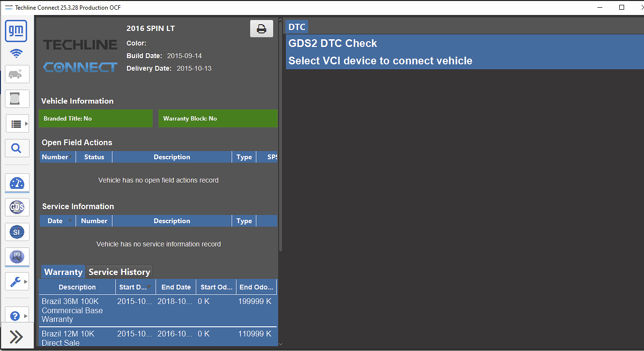This screenshot has width=644, height=351.
Task: Click the 2016 SPIN LT vehicle title
Action: point(151,29)
